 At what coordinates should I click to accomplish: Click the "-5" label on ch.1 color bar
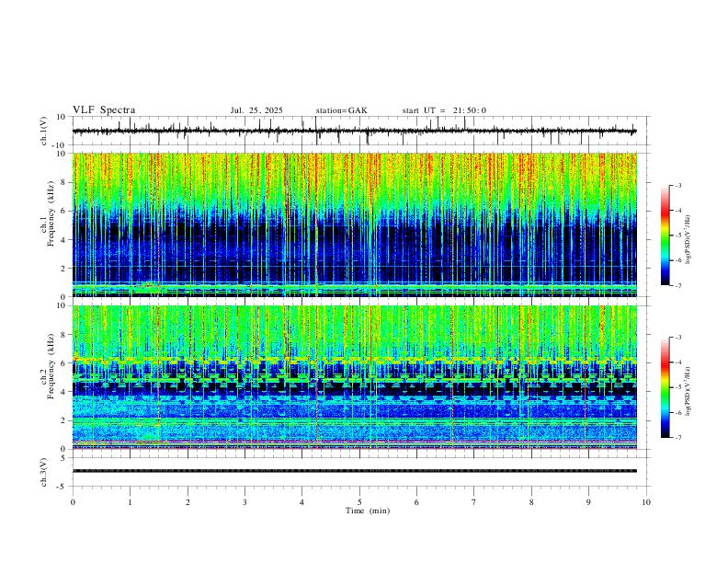point(678,236)
